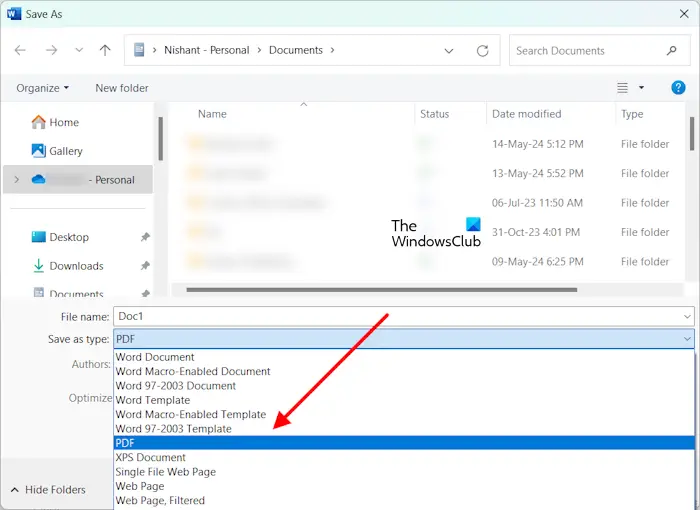Change view layout icon
The width and height of the screenshot is (700, 510).
[622, 88]
